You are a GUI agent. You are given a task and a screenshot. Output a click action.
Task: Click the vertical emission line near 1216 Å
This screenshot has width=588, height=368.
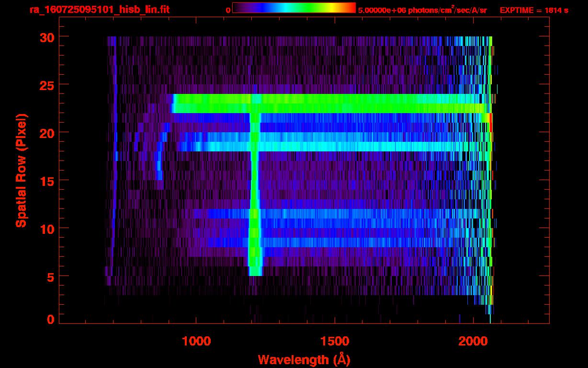tap(255, 194)
